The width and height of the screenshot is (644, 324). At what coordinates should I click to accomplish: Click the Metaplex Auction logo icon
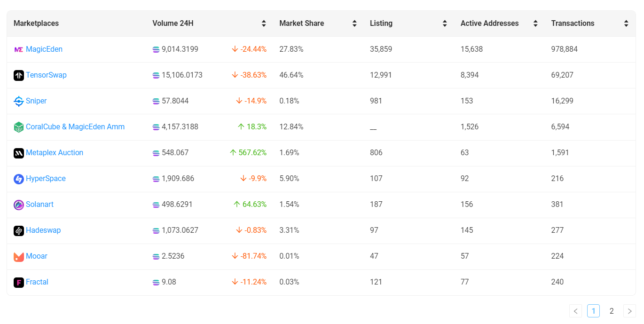coord(19,153)
